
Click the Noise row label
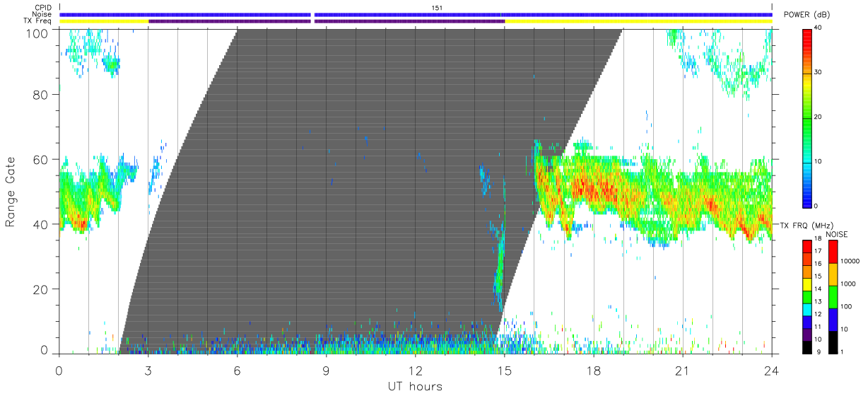(42, 14)
